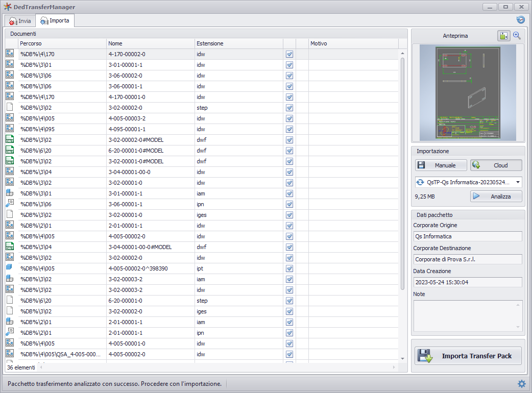Click the horizontal scroll left arrow
The width and height of the screenshot is (532, 393).
[x=41, y=367]
